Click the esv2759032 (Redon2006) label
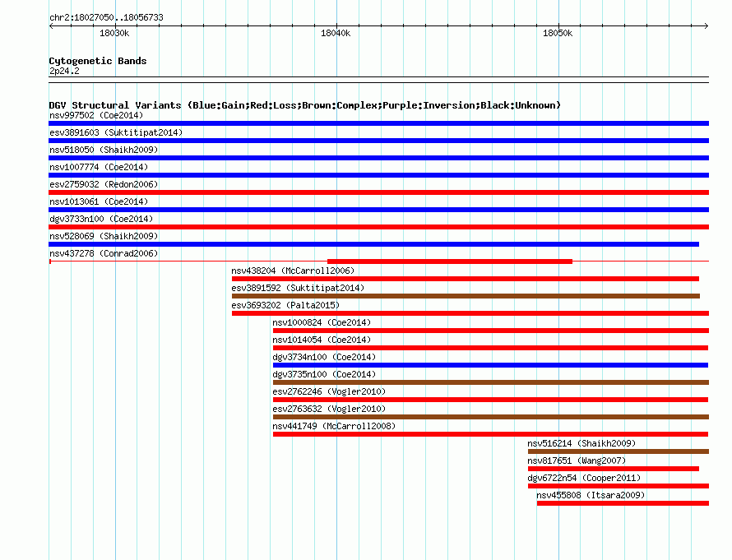Viewport: 732px width, 560px height. [104, 184]
